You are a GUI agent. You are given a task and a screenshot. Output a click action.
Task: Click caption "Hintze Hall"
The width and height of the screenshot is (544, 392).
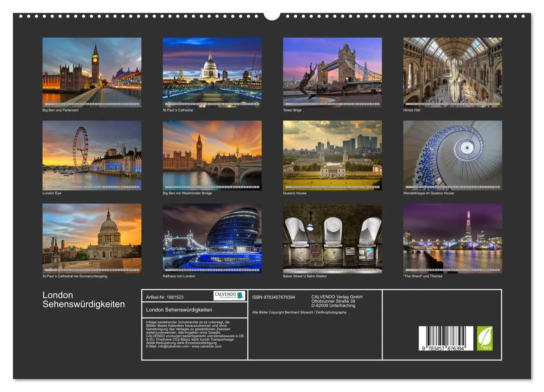[412, 111]
